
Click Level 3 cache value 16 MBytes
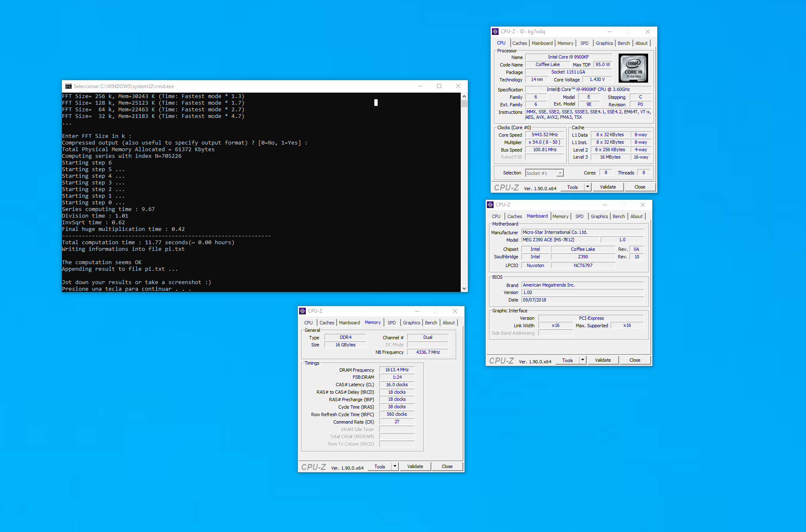point(610,157)
